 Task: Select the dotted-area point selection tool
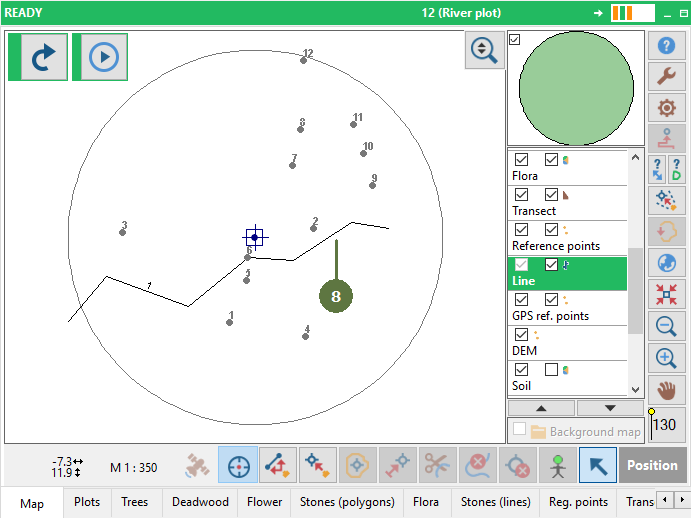[666, 201]
